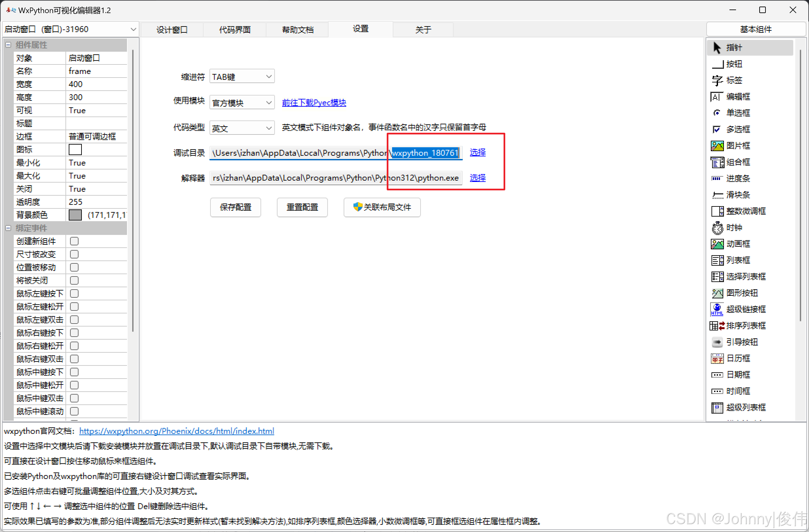Image resolution: width=809 pixels, height=532 pixels.
Task: Open the 前往下载Pyec模块 link
Action: (x=314, y=102)
